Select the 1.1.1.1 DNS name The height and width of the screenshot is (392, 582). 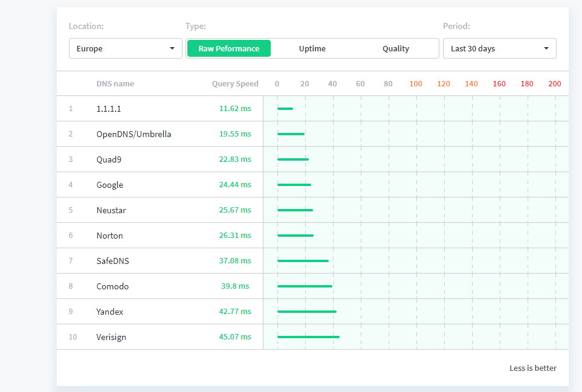[x=108, y=109]
